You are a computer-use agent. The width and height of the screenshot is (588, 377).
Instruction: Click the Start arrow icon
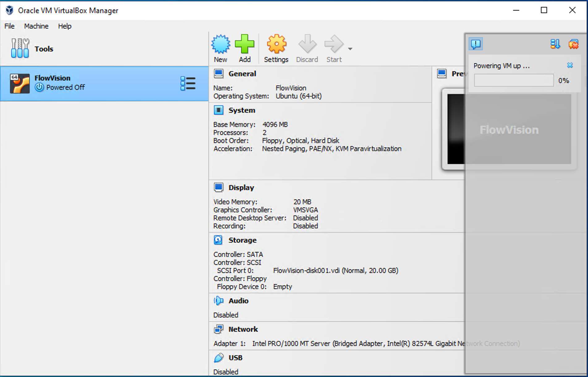click(334, 44)
